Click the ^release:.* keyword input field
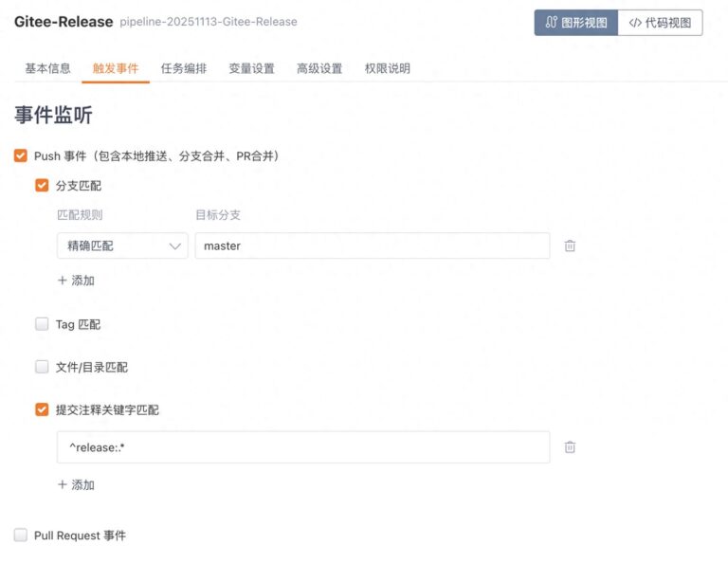 click(x=303, y=447)
